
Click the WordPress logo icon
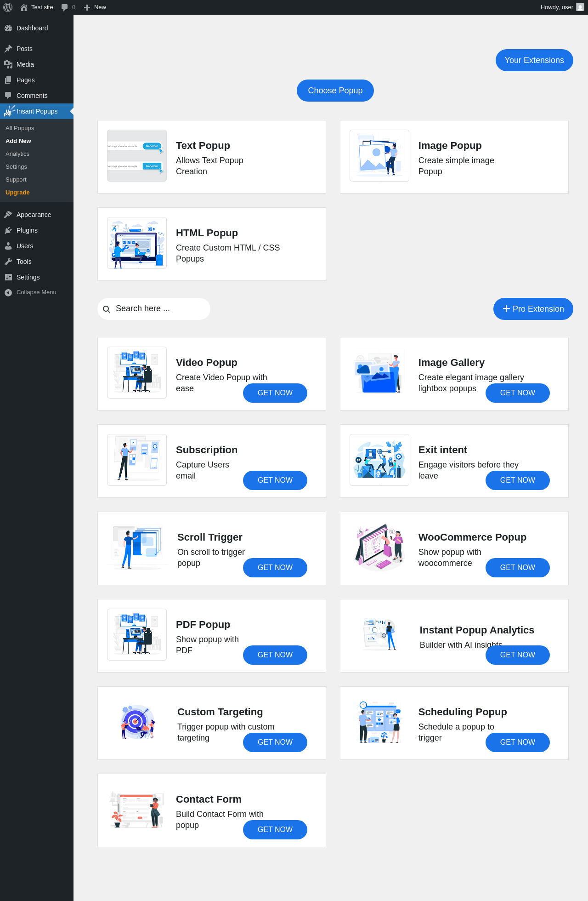8,7
